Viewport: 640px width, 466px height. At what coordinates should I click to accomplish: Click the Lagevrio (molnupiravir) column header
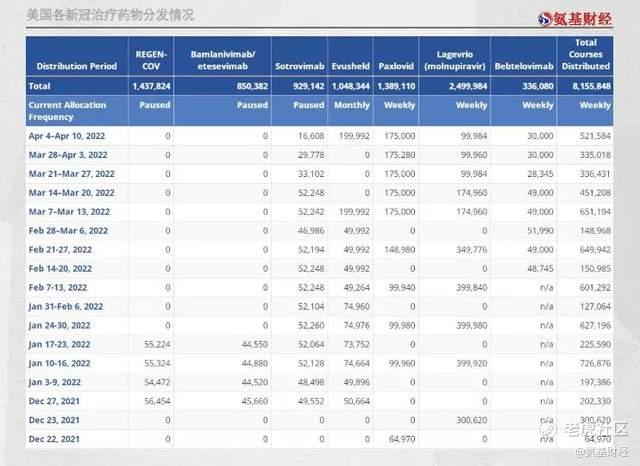[x=447, y=60]
